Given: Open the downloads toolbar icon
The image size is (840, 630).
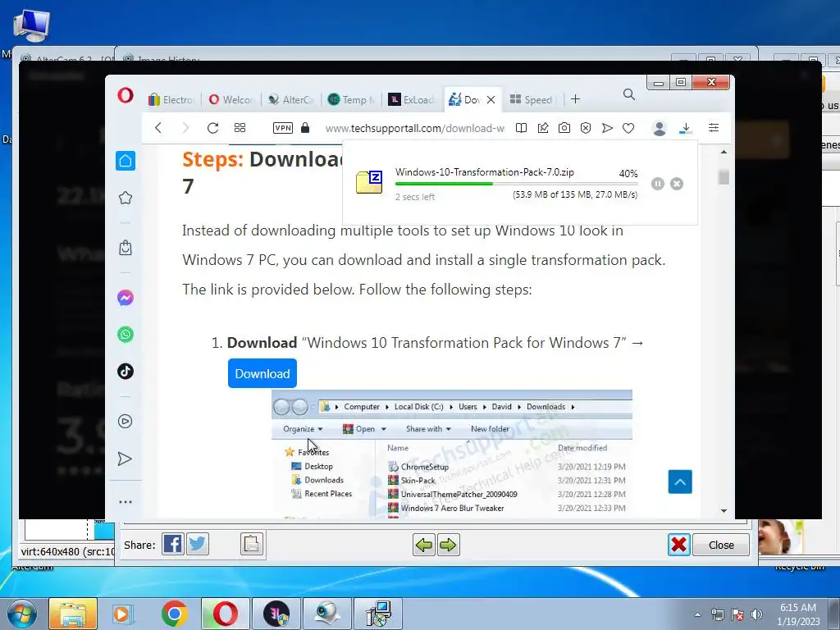Looking at the screenshot, I should (x=686, y=128).
